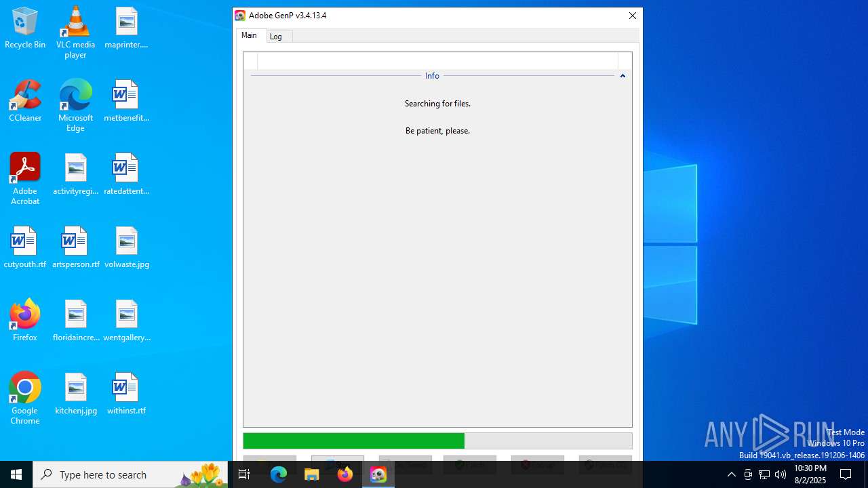Open Task View from the taskbar
The width and height of the screenshot is (868, 488).
point(244,474)
